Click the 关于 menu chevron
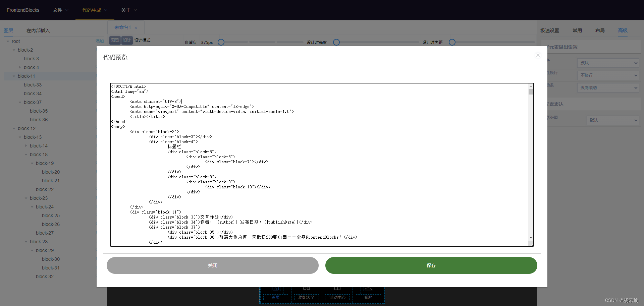The width and height of the screenshot is (644, 306). (x=136, y=10)
